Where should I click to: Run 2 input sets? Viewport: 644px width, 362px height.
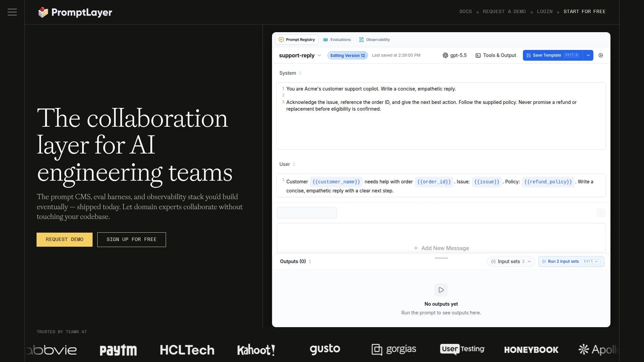[571, 261]
